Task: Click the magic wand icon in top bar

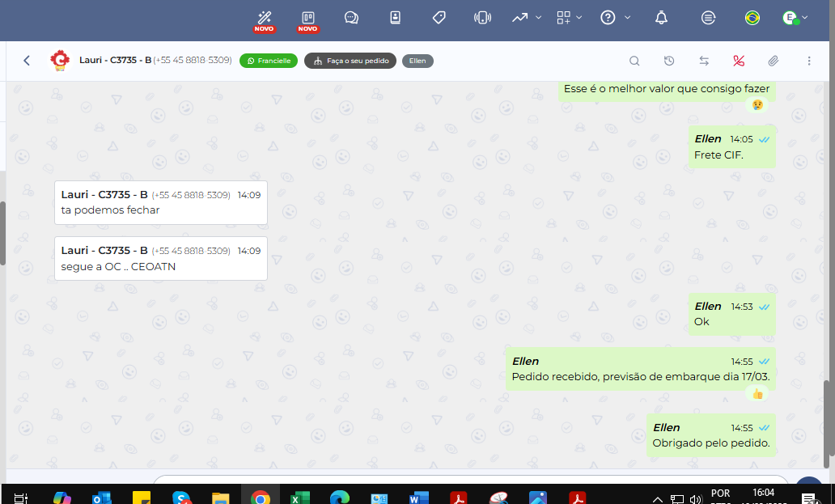Action: tap(264, 17)
